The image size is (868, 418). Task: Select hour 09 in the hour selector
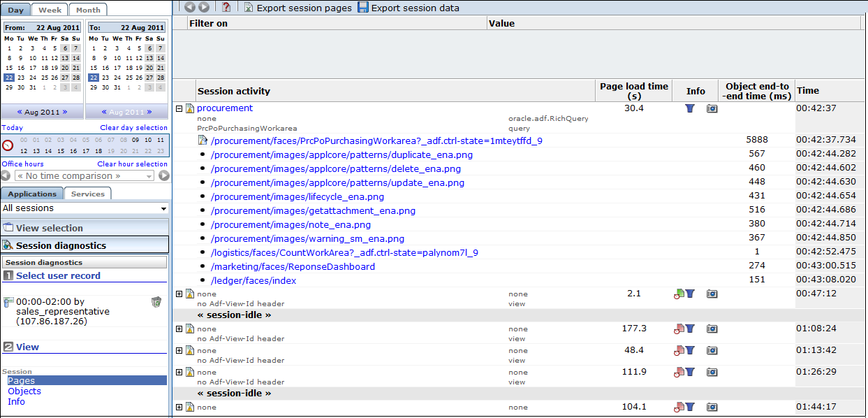(x=135, y=139)
